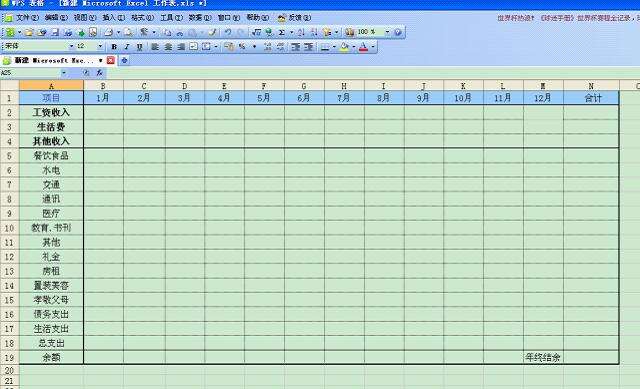Click the Help question mark icon
This screenshot has height=389, width=640.
pyautogui.click(x=398, y=32)
